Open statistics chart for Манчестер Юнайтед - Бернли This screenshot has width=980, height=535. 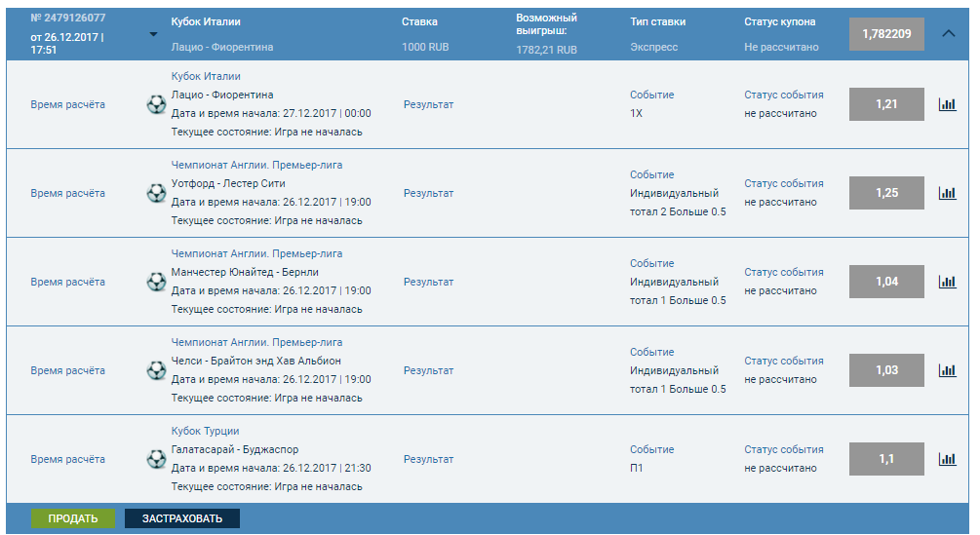point(948,282)
